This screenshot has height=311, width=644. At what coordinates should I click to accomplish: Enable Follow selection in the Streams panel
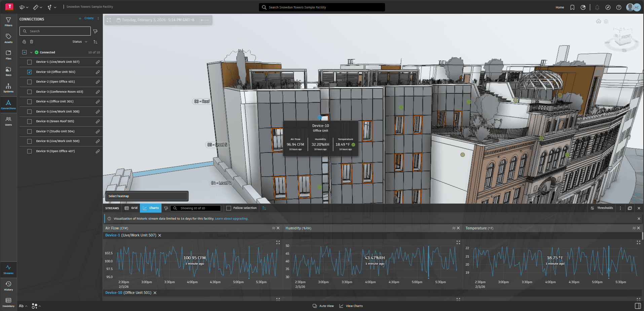(x=228, y=208)
